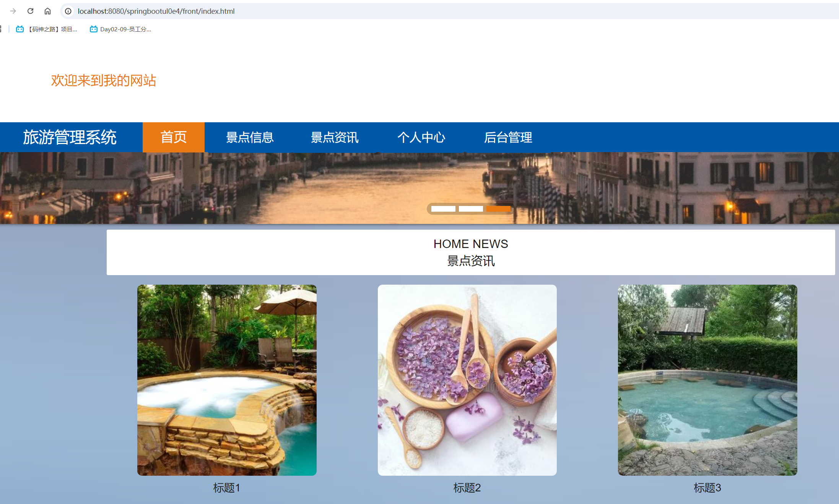Switch to the 首页 navigation tab
The image size is (839, 504).
173,137
